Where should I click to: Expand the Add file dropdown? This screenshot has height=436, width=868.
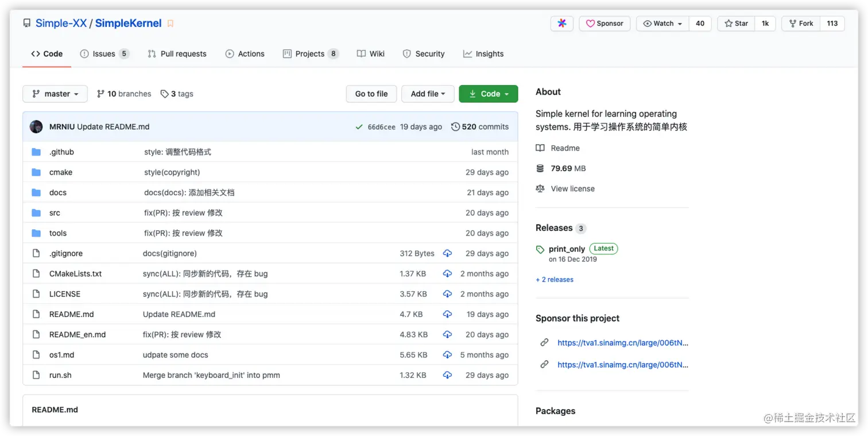point(428,94)
